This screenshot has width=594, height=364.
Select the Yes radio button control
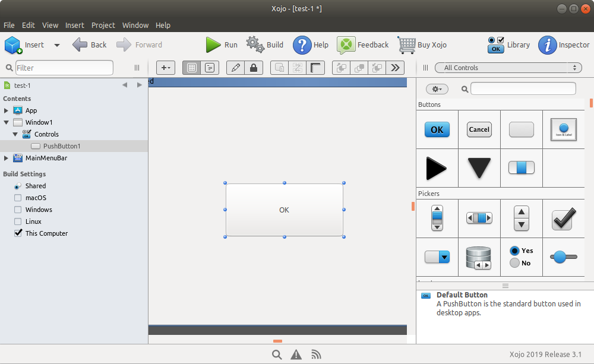(x=522, y=251)
